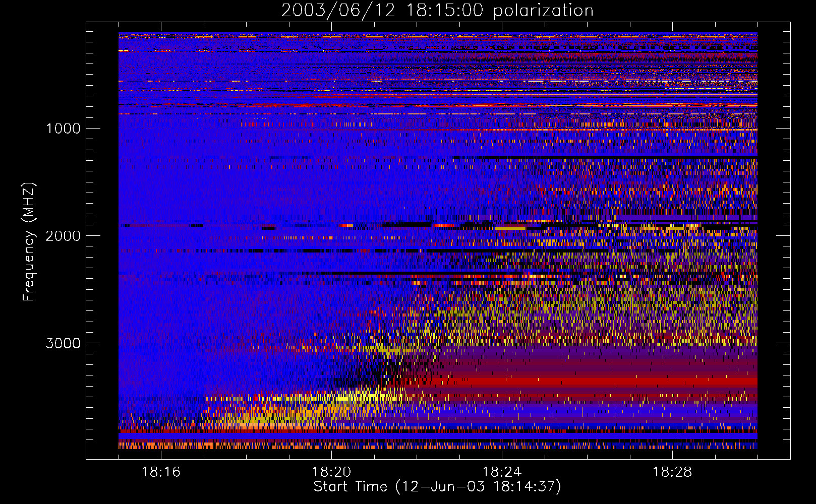Click the 'Start Time (12-Jun-03 18:14:37)' label
Image resolution: width=816 pixels, height=504 pixels.
click(x=437, y=487)
